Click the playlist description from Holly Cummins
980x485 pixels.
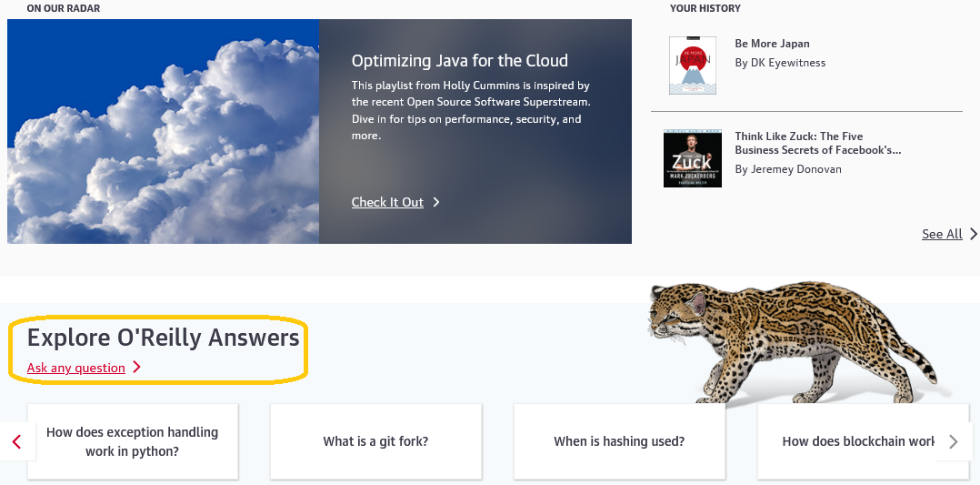(471, 110)
